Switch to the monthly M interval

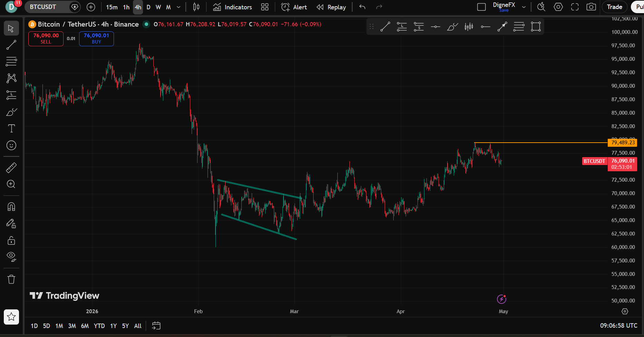169,7
